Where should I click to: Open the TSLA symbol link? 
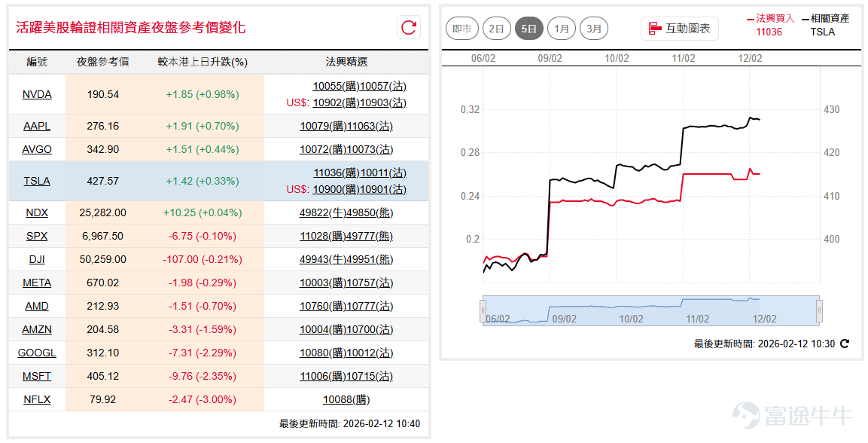click(37, 181)
